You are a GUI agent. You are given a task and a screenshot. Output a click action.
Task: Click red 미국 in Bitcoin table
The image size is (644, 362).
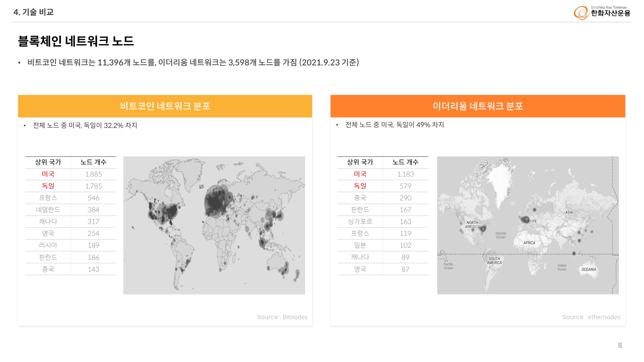(x=48, y=174)
